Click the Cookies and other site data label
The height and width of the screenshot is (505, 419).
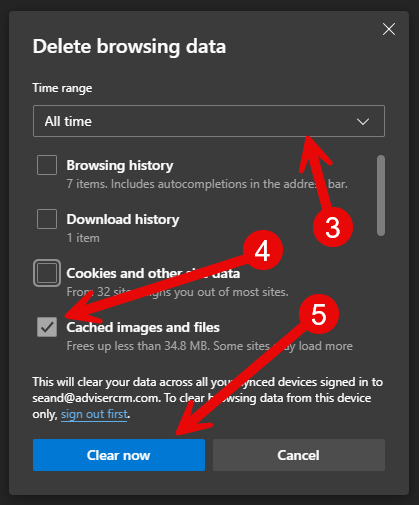[153, 273]
